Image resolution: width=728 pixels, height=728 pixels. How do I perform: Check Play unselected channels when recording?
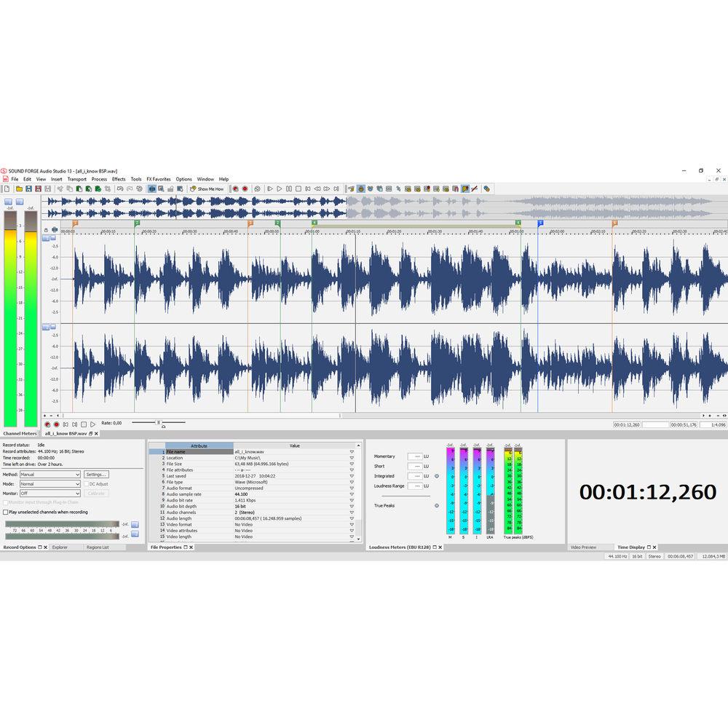[7, 512]
